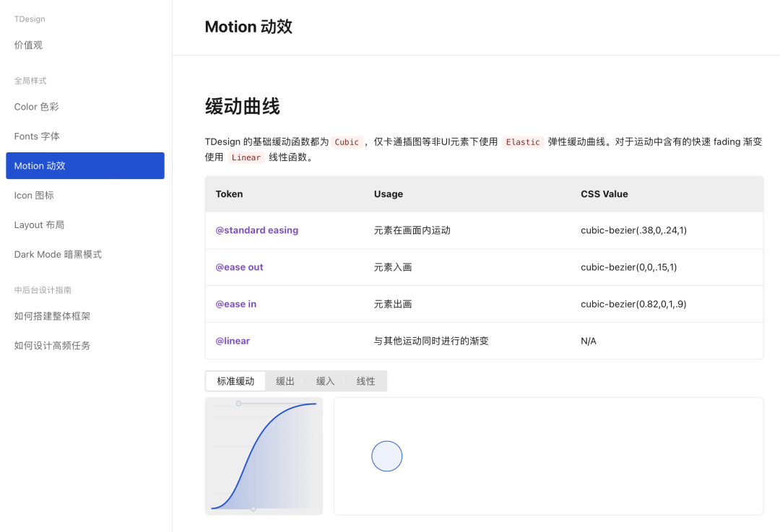Open 如何搭建整体框架 guide
The width and height of the screenshot is (780, 532).
[52, 316]
